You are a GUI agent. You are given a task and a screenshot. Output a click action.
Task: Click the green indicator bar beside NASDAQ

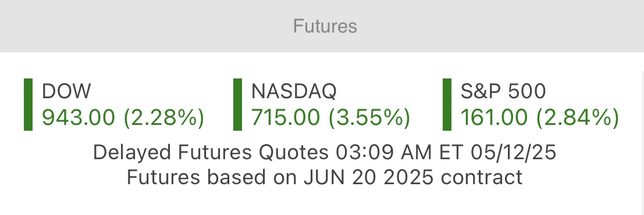click(x=237, y=105)
